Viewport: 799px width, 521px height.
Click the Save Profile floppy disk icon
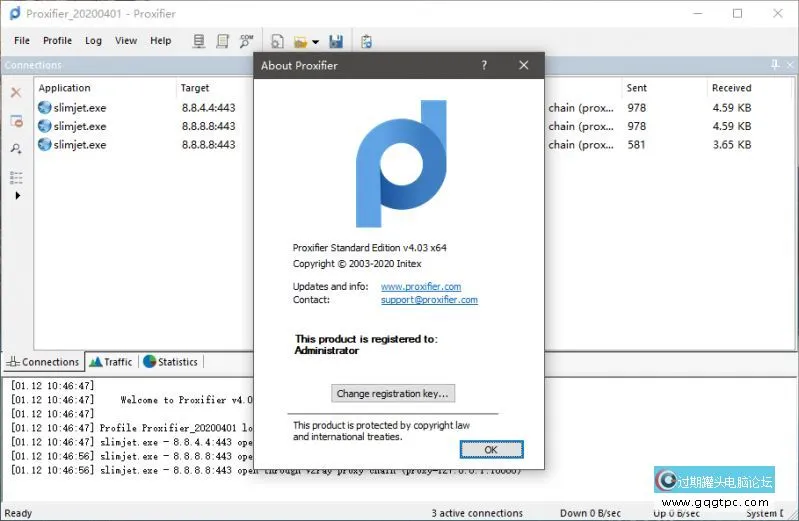[336, 41]
